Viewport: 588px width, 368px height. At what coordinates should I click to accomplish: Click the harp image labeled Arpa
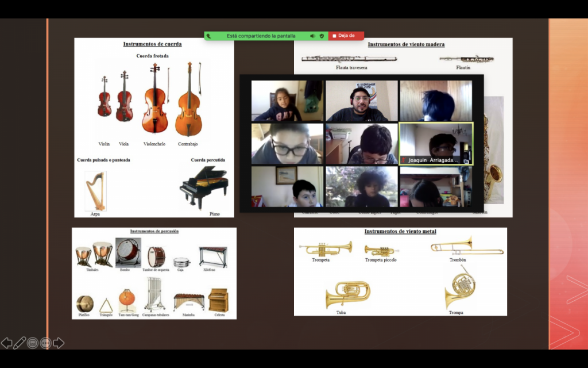[x=95, y=191]
